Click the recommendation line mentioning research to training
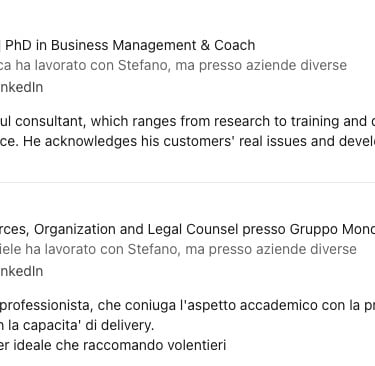Screen dimensions: 375x366 pos(187,121)
